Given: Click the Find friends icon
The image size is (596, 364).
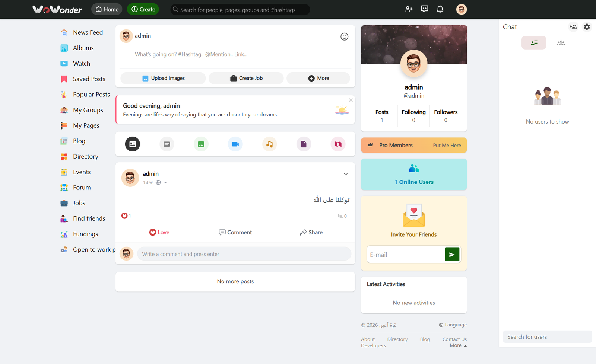Looking at the screenshot, I should coord(64,218).
